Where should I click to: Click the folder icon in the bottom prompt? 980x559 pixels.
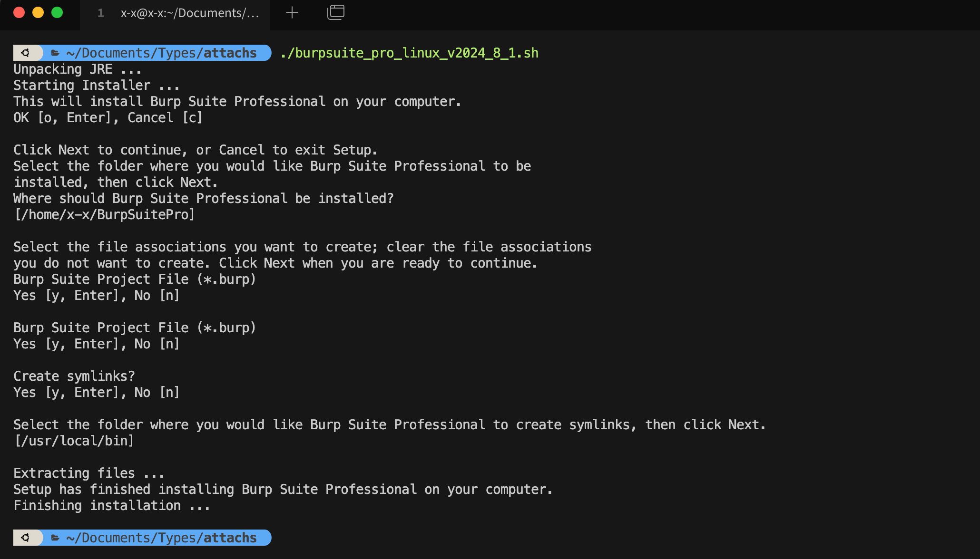point(55,538)
